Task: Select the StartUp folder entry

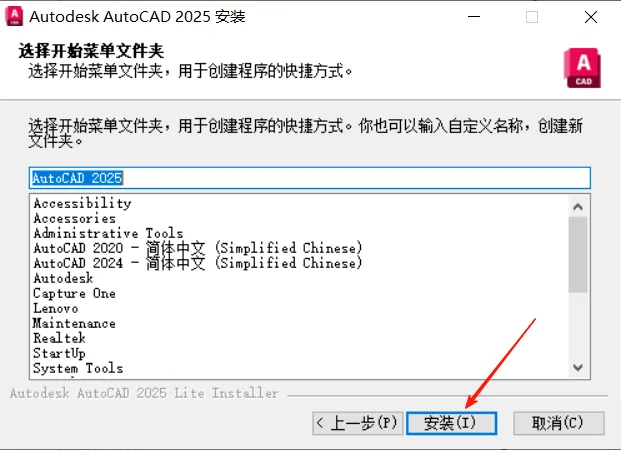Action: pos(60,353)
